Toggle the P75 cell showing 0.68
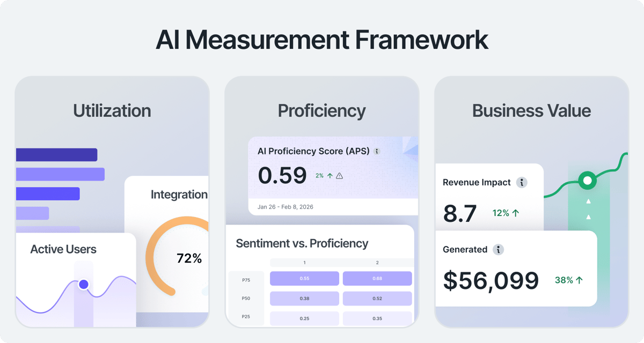The width and height of the screenshot is (644, 343). 377,278
